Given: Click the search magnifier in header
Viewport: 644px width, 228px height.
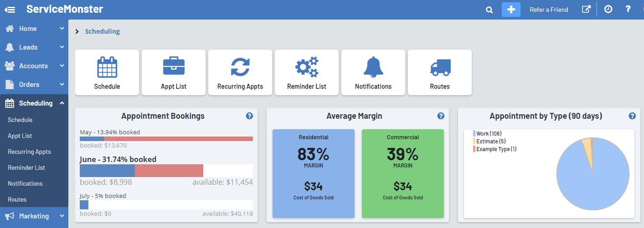Looking at the screenshot, I should (489, 10).
